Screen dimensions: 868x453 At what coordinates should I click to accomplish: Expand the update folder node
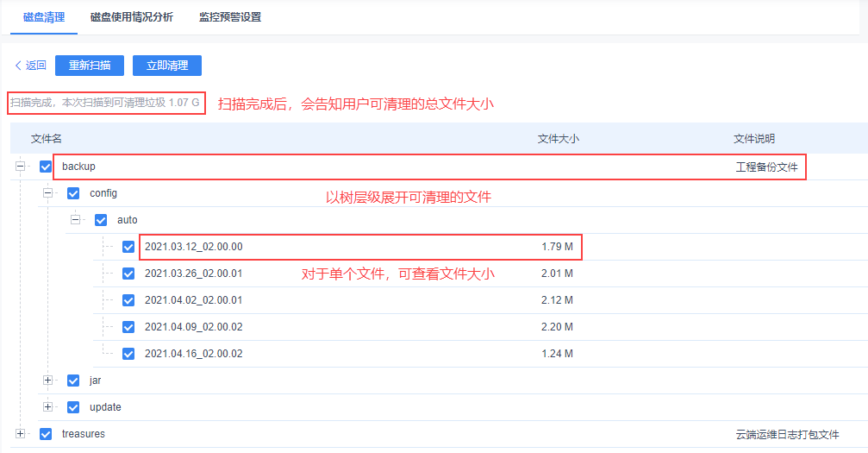[x=48, y=406]
